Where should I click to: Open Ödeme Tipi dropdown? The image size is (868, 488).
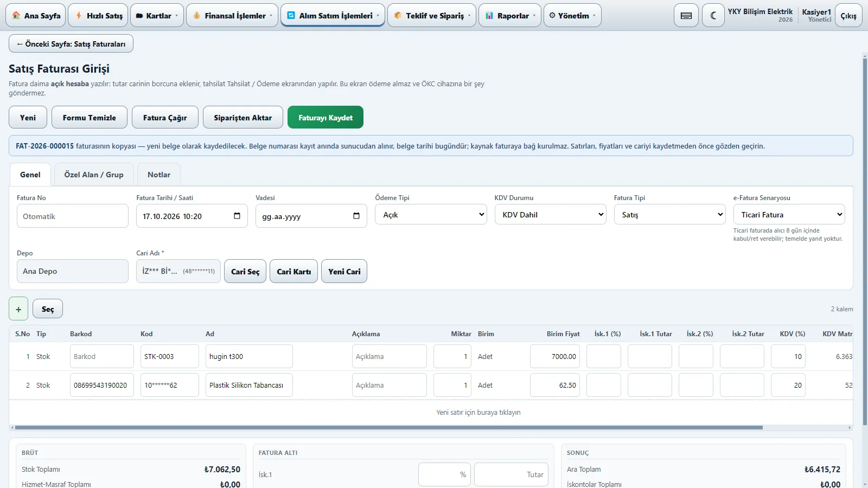[x=431, y=214]
